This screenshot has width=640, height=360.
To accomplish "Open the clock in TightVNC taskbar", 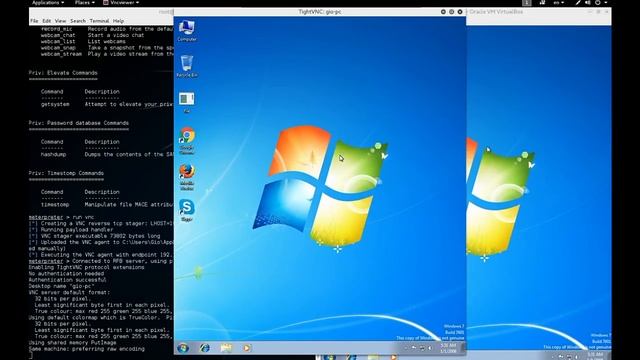I will tap(448, 348).
